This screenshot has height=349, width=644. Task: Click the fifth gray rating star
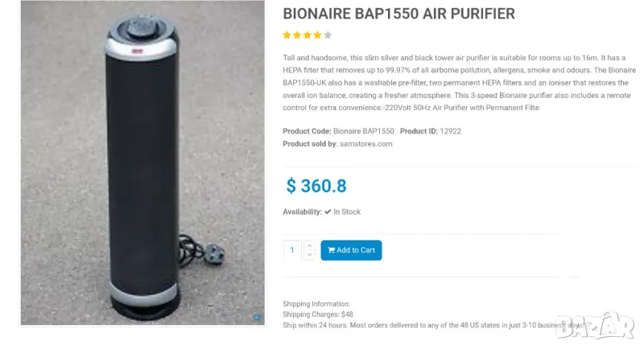tap(328, 35)
